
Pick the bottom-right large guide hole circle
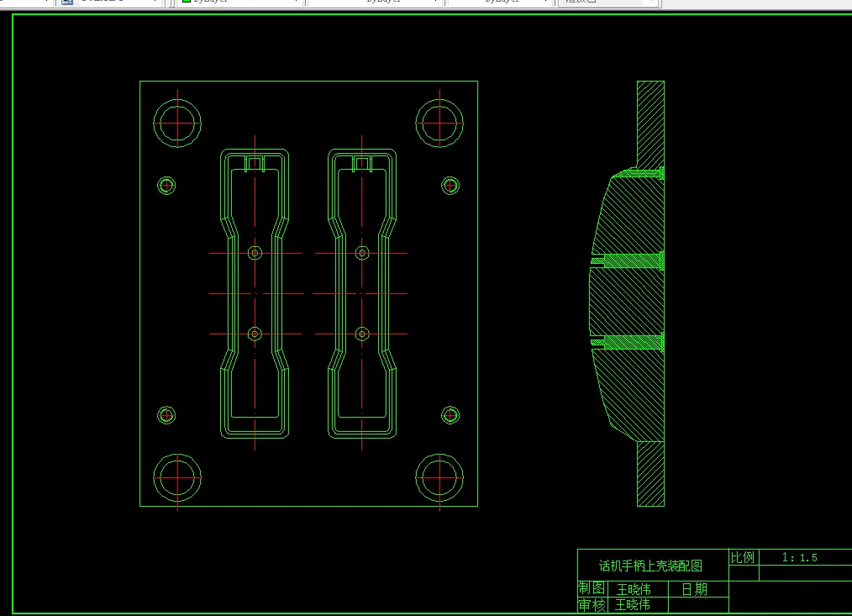(439, 478)
